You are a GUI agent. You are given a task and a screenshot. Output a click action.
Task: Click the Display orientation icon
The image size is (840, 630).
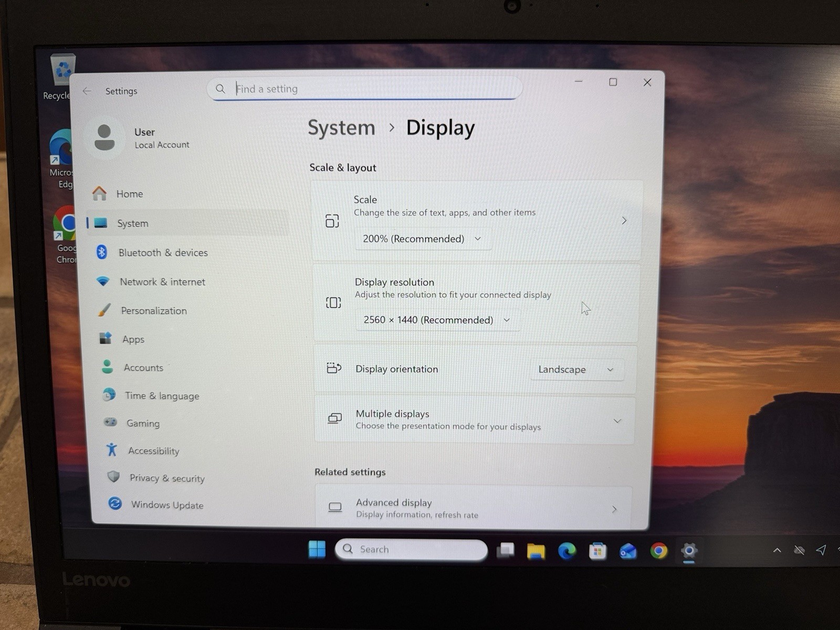pos(334,368)
